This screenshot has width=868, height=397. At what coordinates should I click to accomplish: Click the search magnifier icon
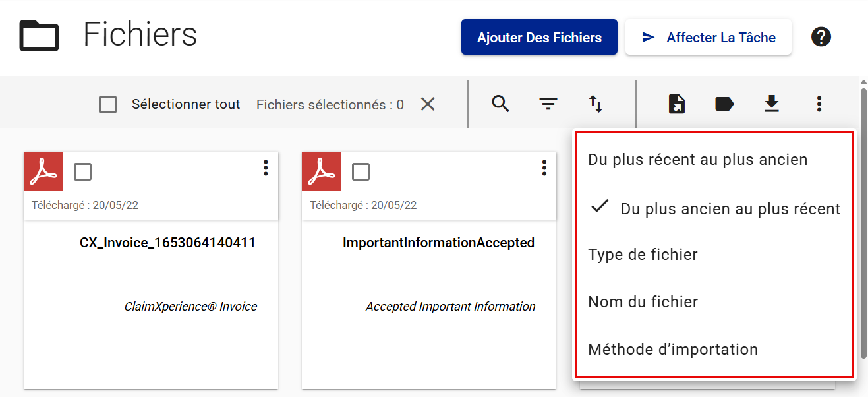(501, 104)
